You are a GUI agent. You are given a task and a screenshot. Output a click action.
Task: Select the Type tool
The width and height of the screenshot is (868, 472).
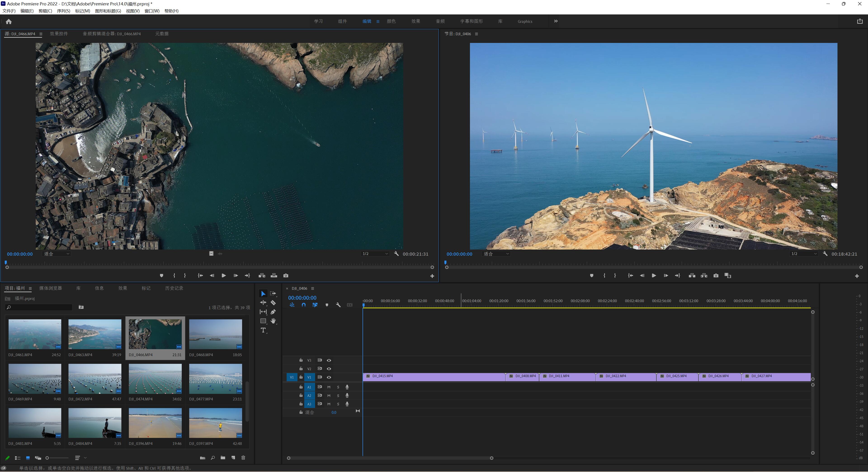point(263,330)
